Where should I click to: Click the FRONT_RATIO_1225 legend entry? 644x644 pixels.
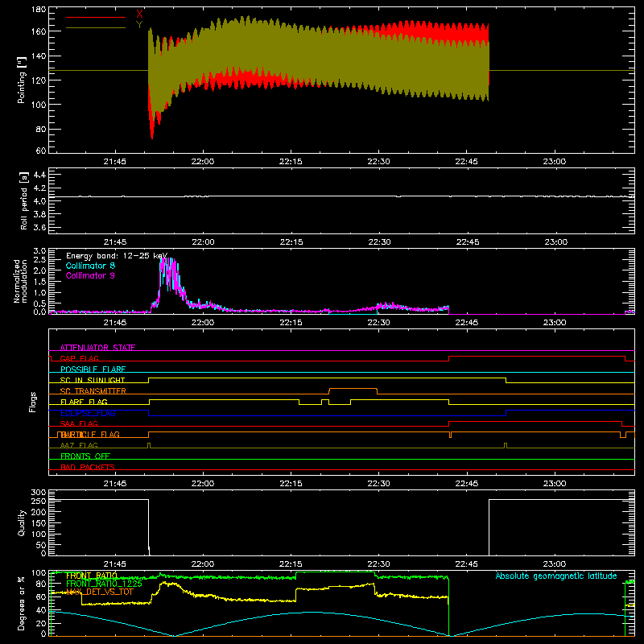[104, 584]
